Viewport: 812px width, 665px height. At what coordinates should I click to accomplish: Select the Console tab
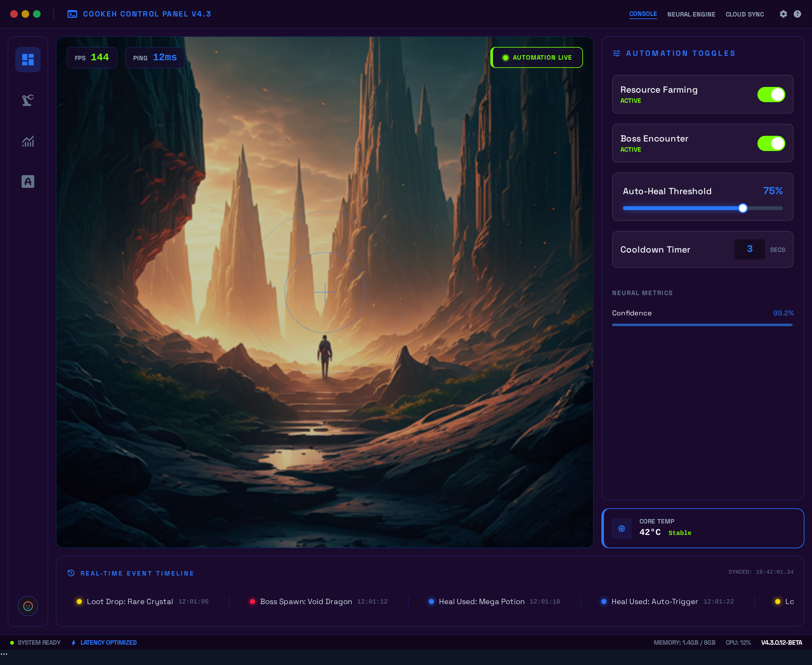coord(643,14)
